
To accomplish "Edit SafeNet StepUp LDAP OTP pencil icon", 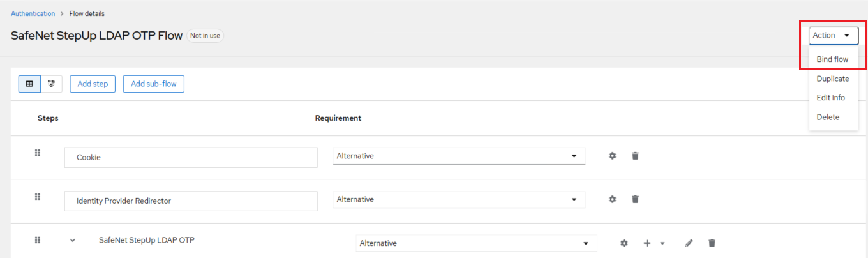I will 689,243.
